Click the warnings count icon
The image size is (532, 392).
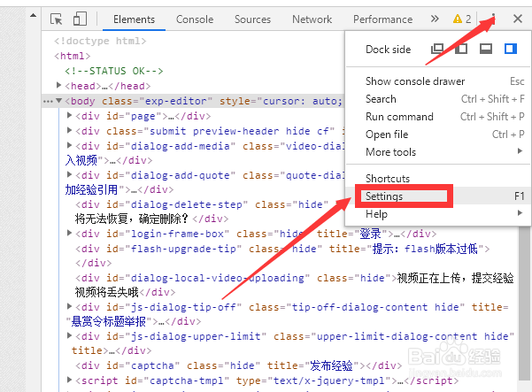[x=462, y=19]
